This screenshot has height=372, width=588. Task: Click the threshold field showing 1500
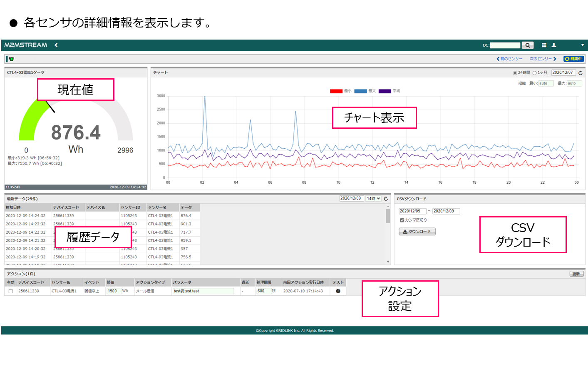coord(114,291)
